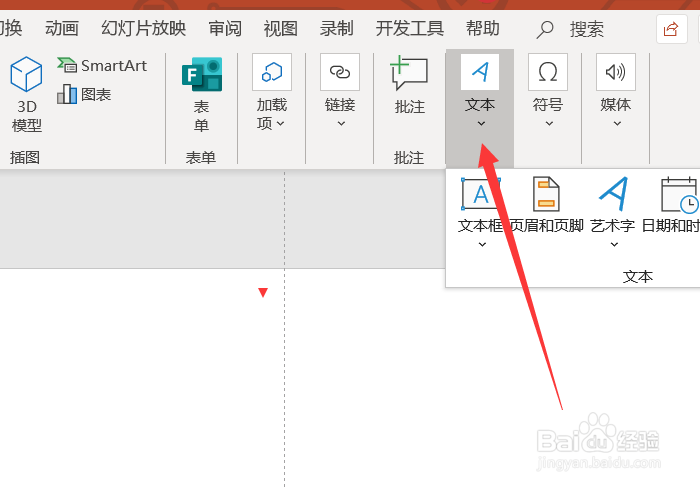Image resolution: width=700 pixels, height=488 pixels.
Task: Expand the 媒体 dropdown chevron
Action: pyautogui.click(x=617, y=124)
